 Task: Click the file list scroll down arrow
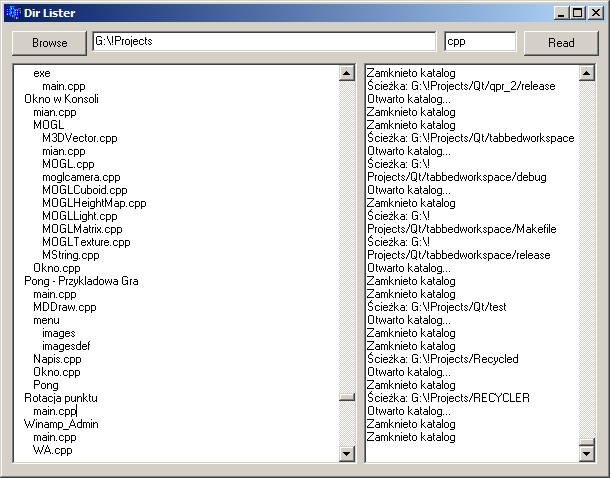coord(347,453)
